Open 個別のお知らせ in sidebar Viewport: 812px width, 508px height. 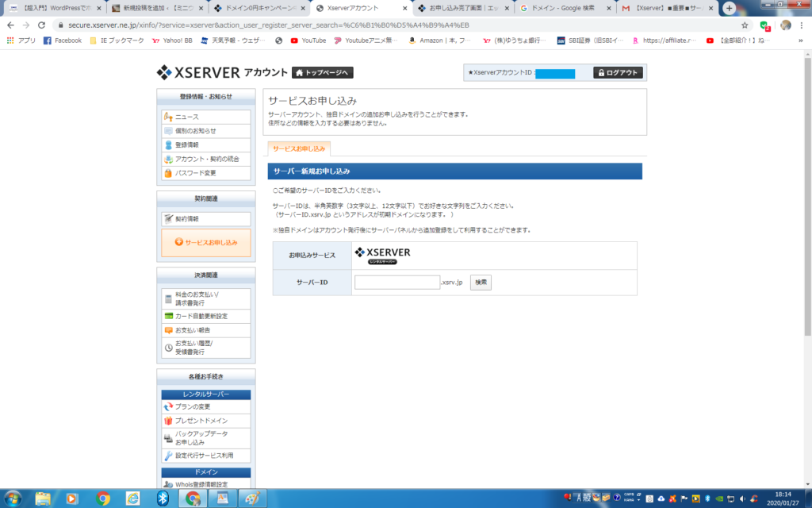click(195, 131)
